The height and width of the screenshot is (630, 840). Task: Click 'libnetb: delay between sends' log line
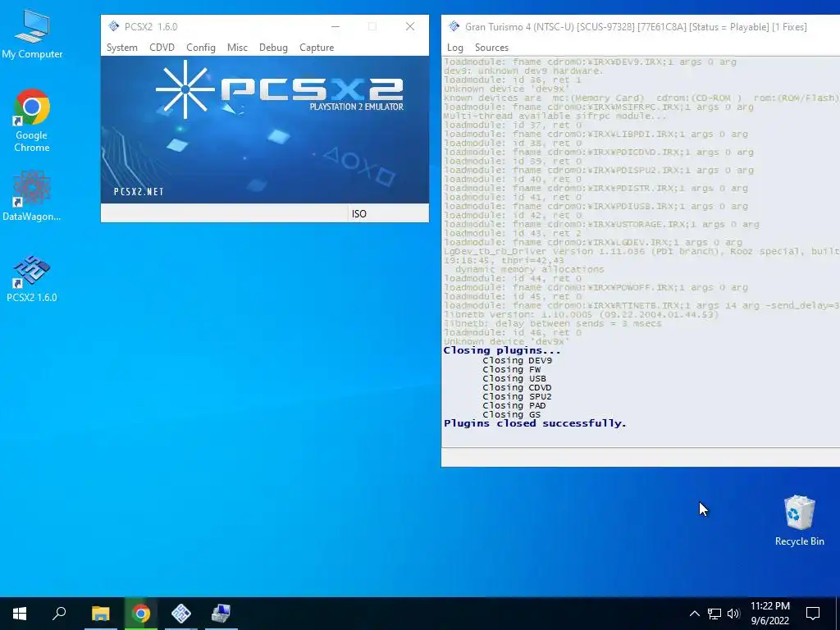tap(552, 323)
